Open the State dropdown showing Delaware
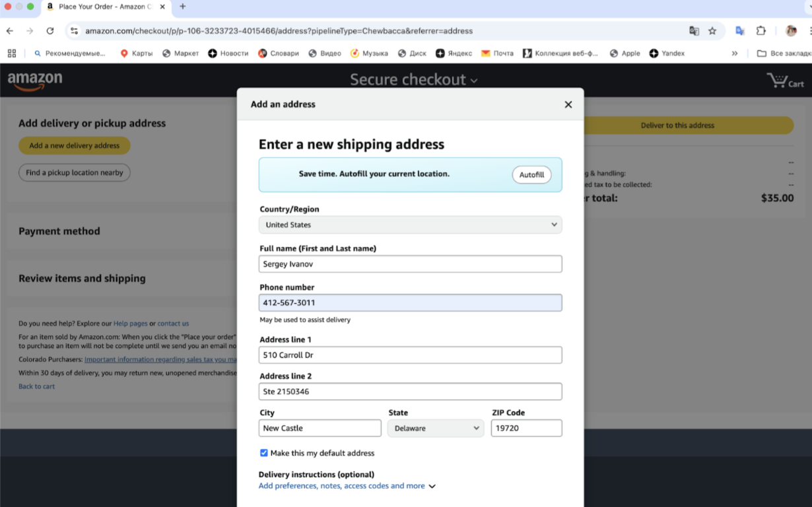The height and width of the screenshot is (507, 812). tap(436, 428)
